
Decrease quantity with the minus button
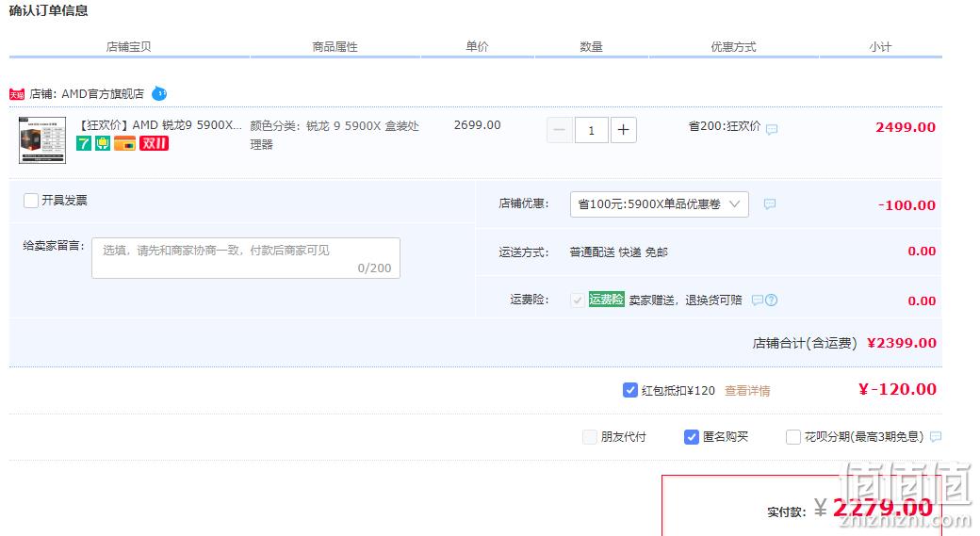pos(560,130)
